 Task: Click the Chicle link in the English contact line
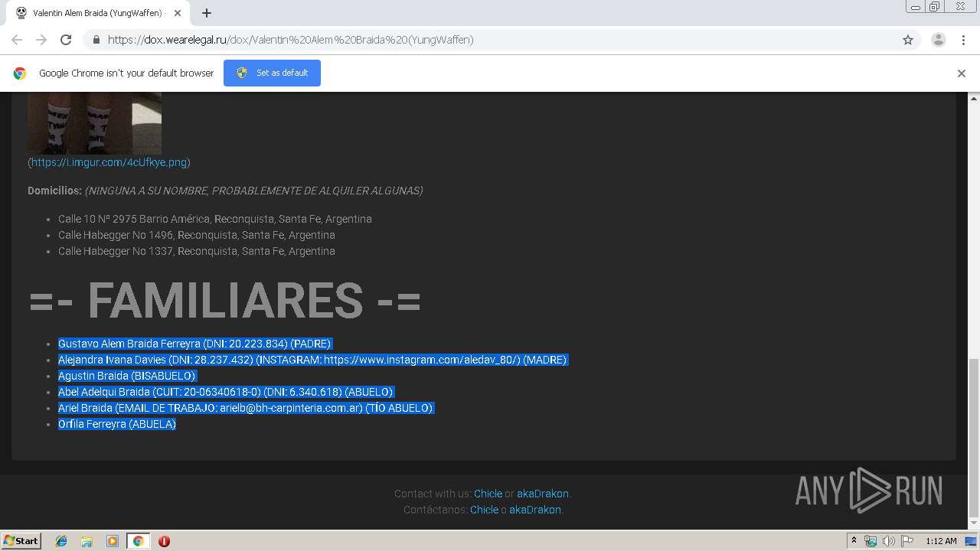(488, 494)
